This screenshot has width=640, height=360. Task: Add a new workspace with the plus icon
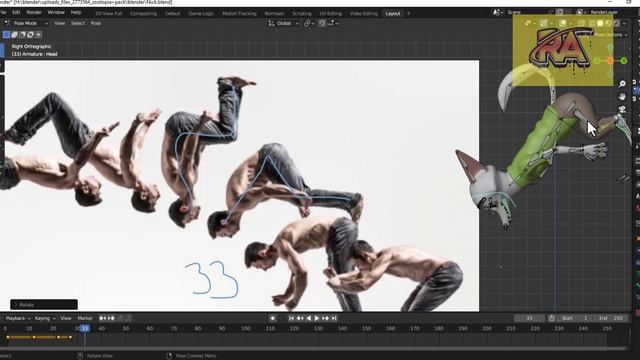point(409,13)
